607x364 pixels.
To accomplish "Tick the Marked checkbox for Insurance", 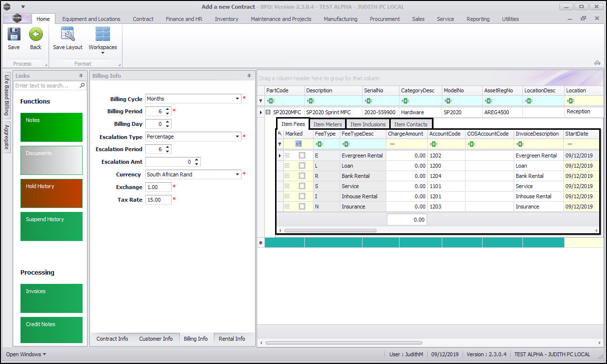I will (x=302, y=207).
